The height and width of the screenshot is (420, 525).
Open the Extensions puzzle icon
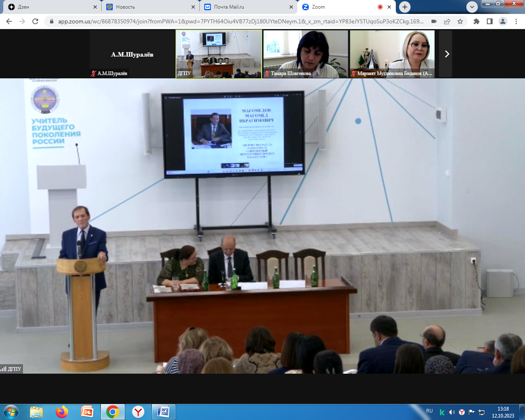pos(476,21)
